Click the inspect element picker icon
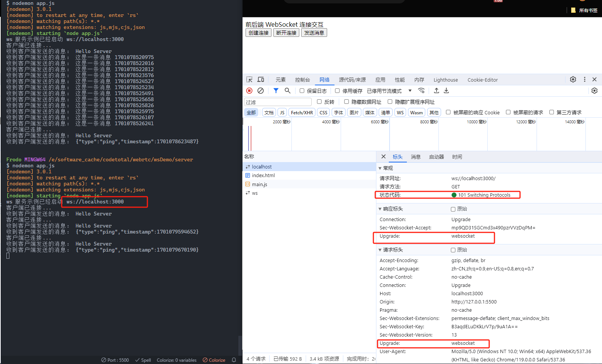Viewport: 602px width, 364px height. point(249,80)
